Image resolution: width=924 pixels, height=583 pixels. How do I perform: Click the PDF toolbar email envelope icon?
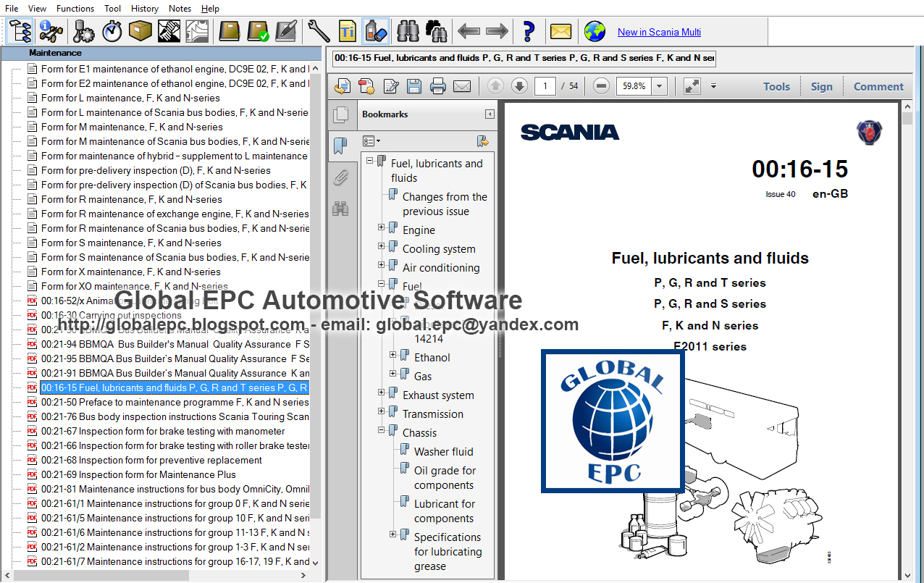point(462,87)
